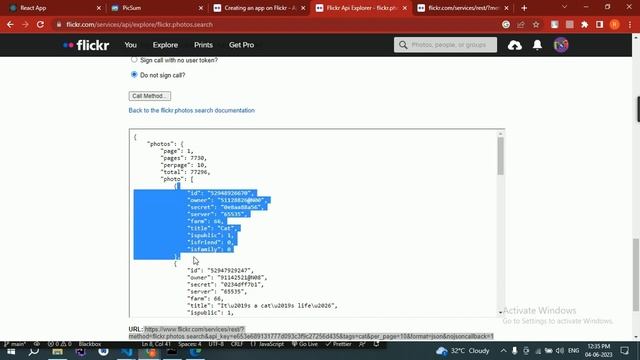Click the page vertical scrollbar thumb
This screenshot has height=360, width=640.
pos(636,275)
